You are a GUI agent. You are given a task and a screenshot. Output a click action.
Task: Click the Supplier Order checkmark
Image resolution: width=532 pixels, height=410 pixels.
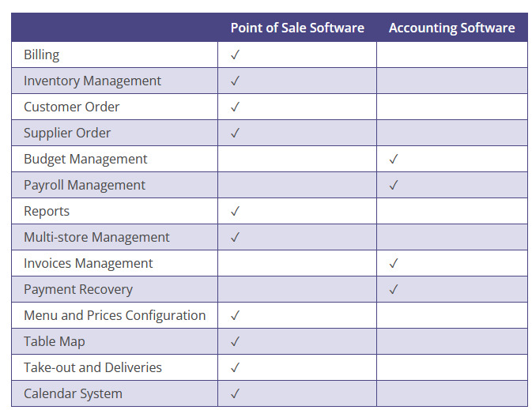tap(235, 133)
